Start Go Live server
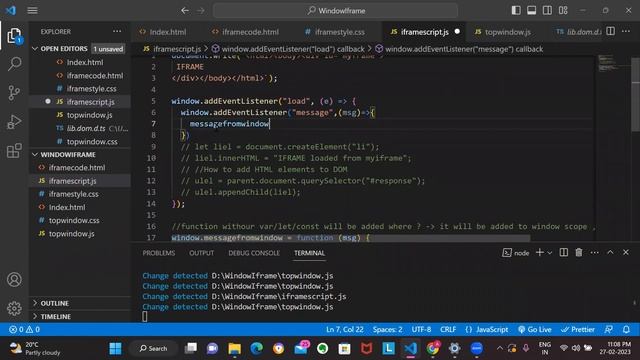This screenshot has width=640, height=360. point(535,329)
